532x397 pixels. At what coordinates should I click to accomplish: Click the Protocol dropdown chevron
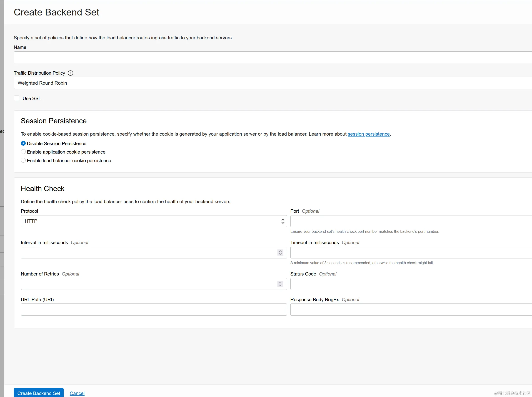283,221
